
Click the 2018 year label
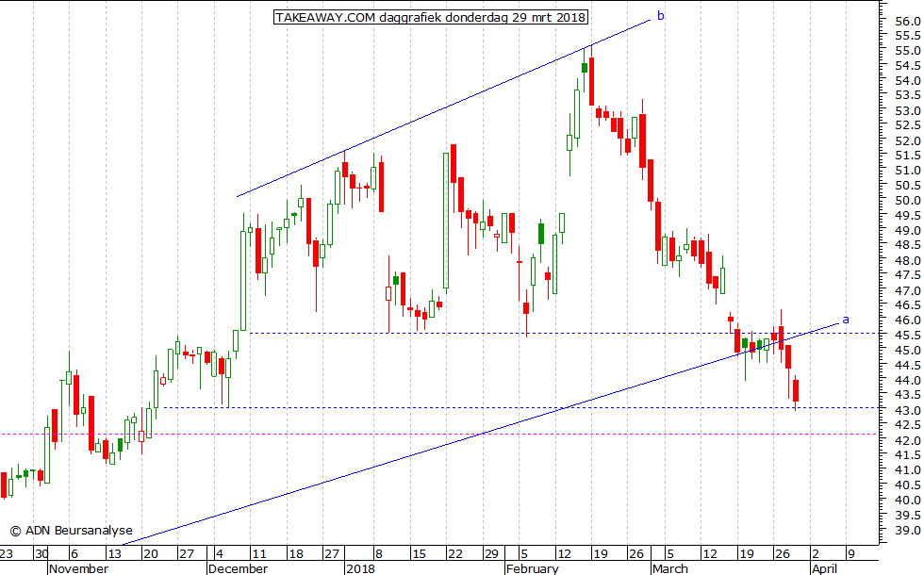pyautogui.click(x=360, y=568)
